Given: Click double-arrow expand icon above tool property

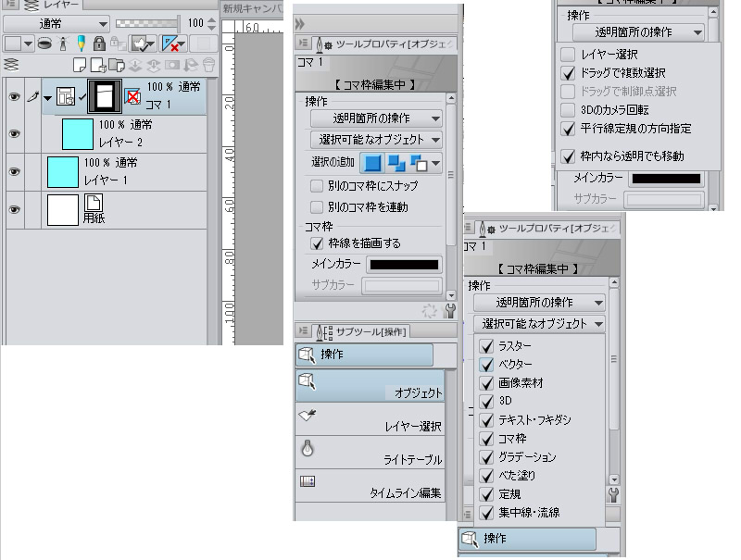Looking at the screenshot, I should pos(299,24).
